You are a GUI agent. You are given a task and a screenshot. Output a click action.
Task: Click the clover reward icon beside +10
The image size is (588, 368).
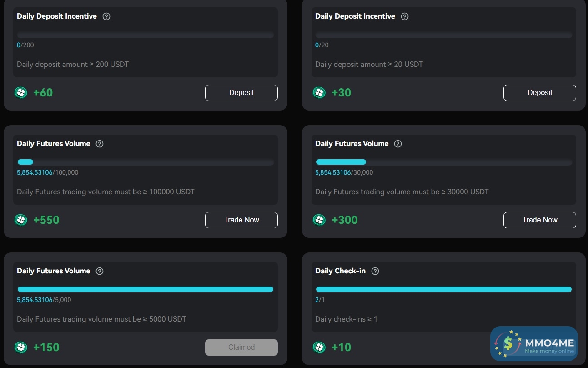click(x=319, y=348)
